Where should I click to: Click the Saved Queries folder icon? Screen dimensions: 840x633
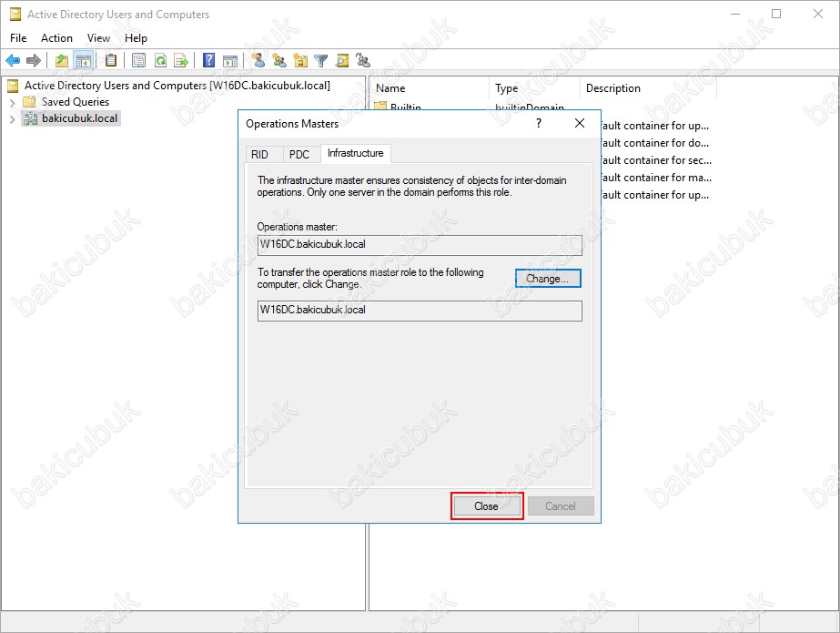click(29, 102)
